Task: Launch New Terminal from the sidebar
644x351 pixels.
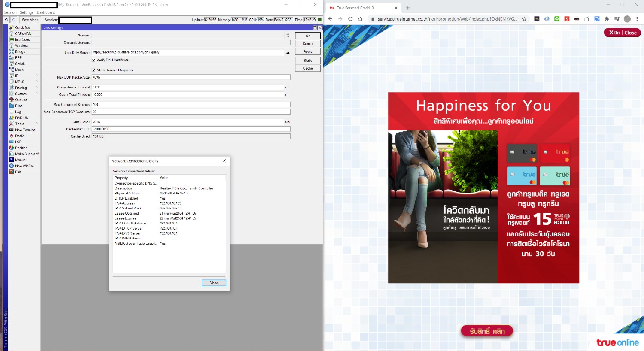Action: coord(25,130)
